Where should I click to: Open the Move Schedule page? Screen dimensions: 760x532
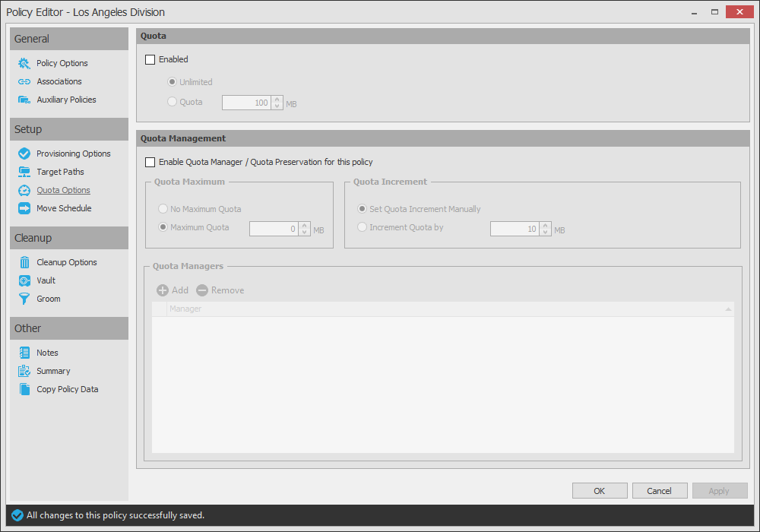pyautogui.click(x=64, y=208)
